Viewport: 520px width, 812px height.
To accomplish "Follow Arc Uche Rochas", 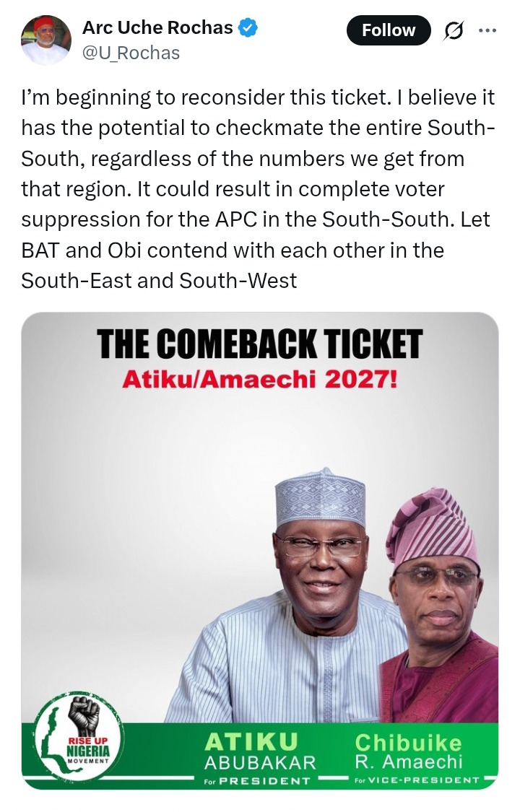I will point(389,30).
